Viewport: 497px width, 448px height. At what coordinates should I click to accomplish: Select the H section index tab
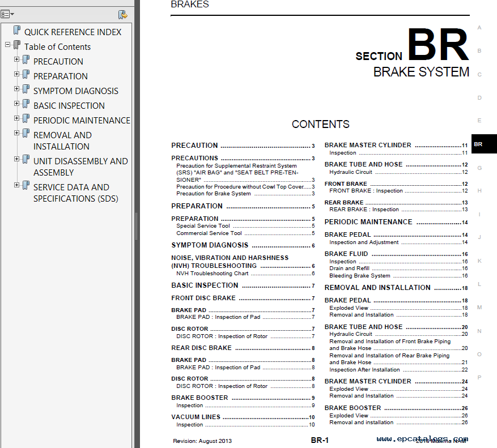tap(479, 191)
